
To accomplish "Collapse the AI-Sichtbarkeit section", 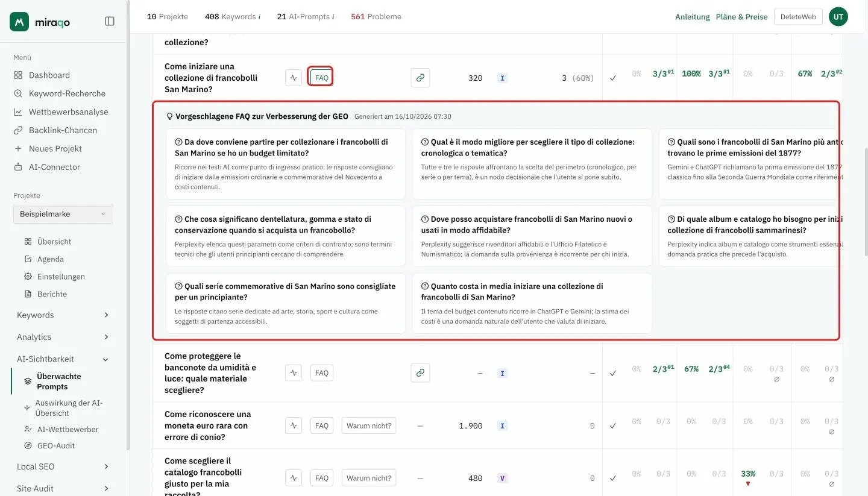I will [x=63, y=359].
